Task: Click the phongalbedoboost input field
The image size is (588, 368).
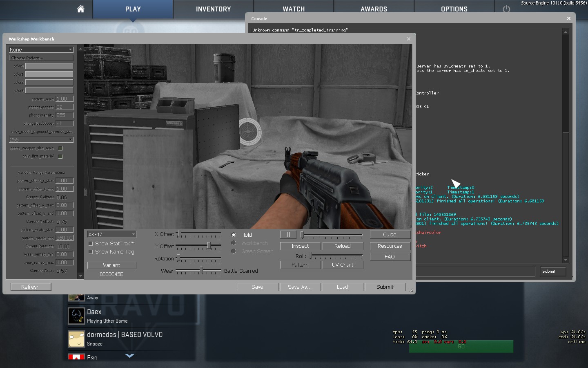Action: point(65,123)
